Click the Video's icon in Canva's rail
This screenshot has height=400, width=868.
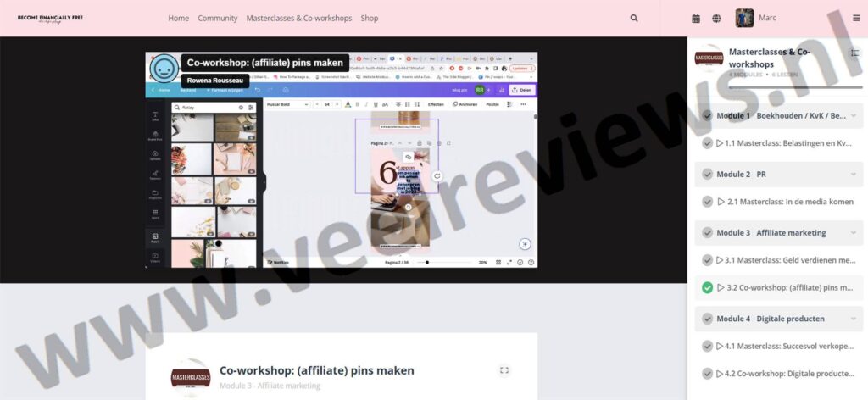pyautogui.click(x=155, y=258)
